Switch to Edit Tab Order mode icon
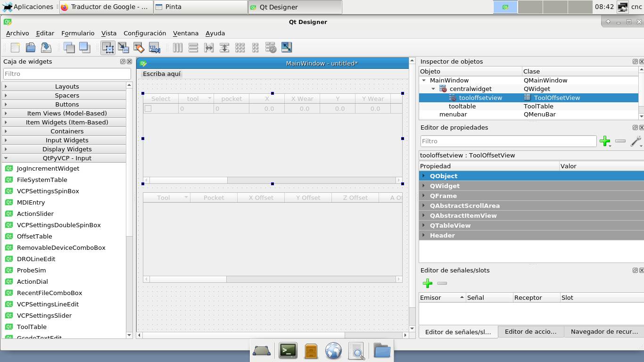 coord(154,47)
